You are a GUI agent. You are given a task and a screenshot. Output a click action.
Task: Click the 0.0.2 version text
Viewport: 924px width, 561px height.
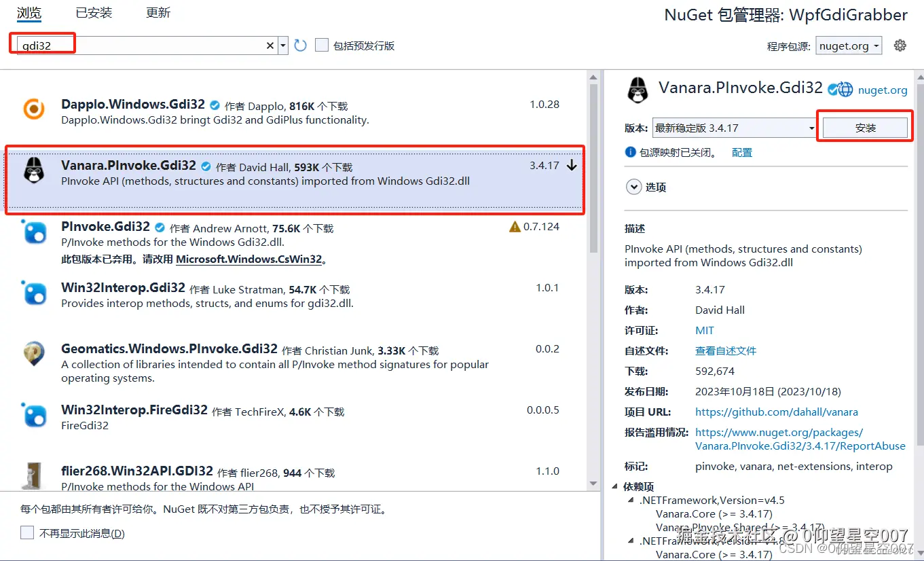(547, 349)
